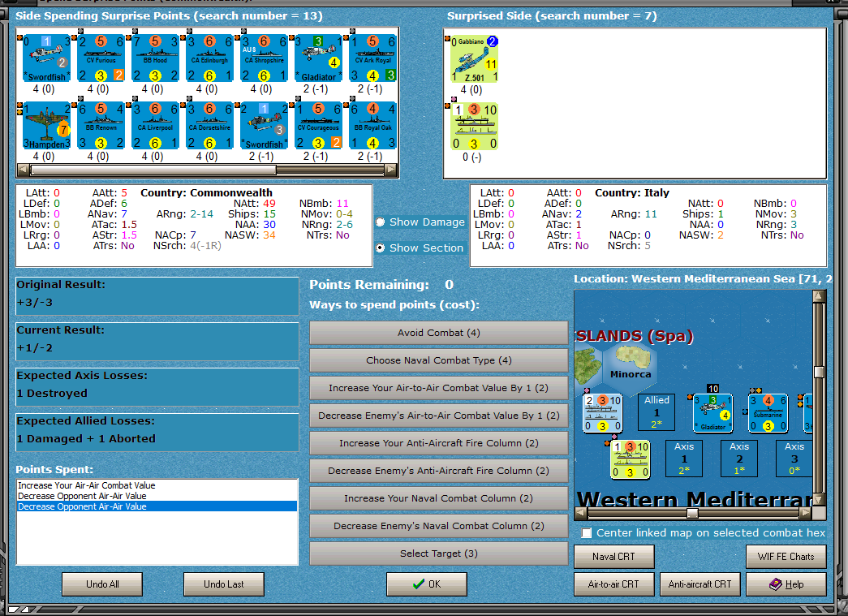Decrease Enemy's Naval Combat Column
The width and height of the screenshot is (848, 616).
coord(438,526)
